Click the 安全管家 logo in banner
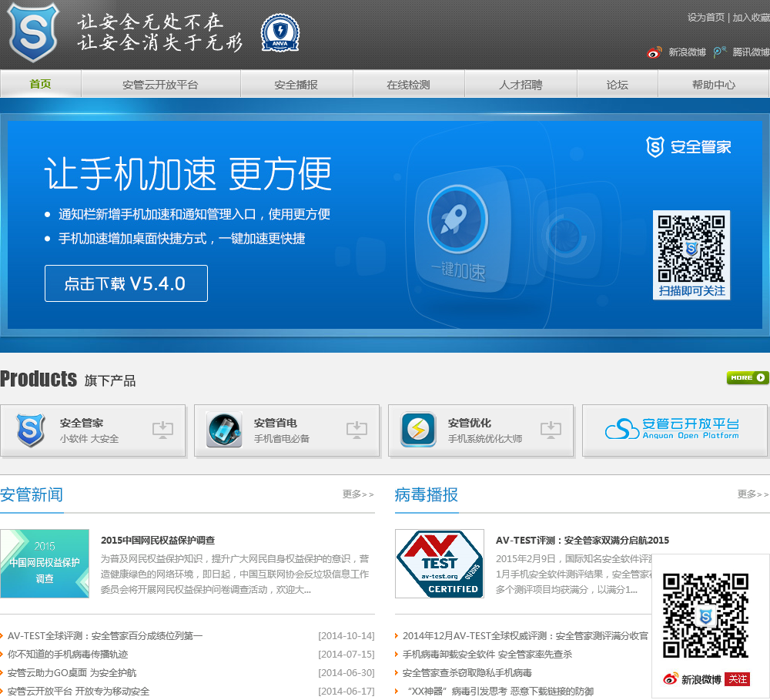This screenshot has height=700, width=770. tap(688, 147)
